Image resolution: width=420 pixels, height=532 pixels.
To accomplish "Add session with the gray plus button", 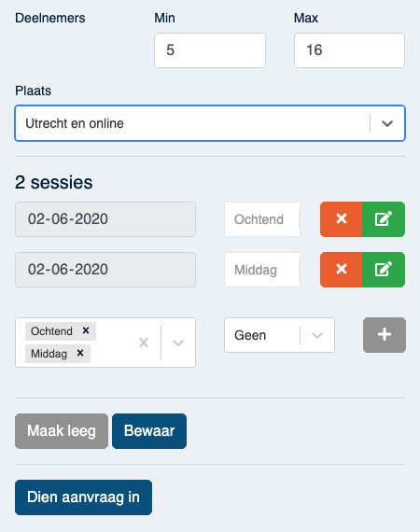I will point(385,335).
